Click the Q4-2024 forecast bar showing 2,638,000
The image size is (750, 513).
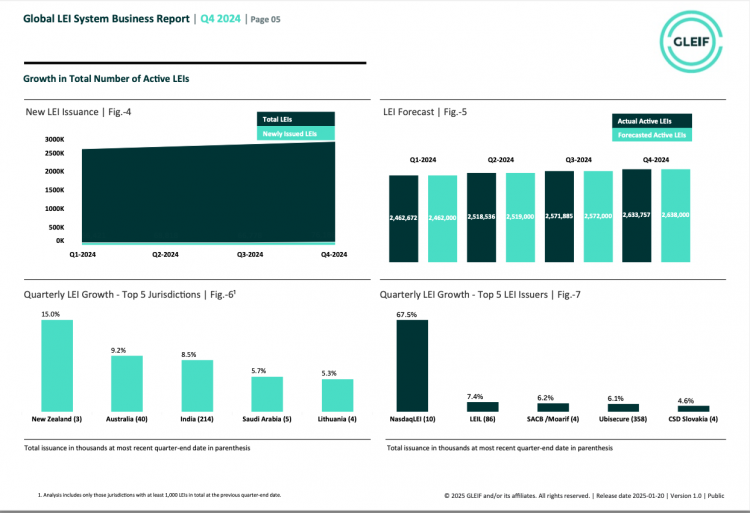point(676,216)
